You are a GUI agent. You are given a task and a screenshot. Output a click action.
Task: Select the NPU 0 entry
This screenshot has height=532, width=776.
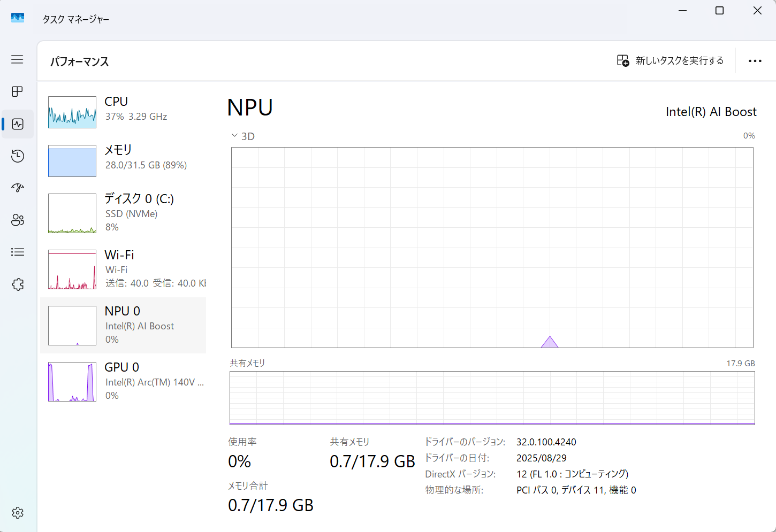123,325
